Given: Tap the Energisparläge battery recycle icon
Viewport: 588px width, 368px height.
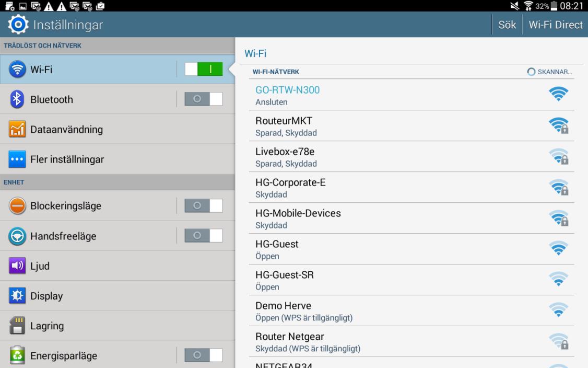Looking at the screenshot, I should 17,355.
